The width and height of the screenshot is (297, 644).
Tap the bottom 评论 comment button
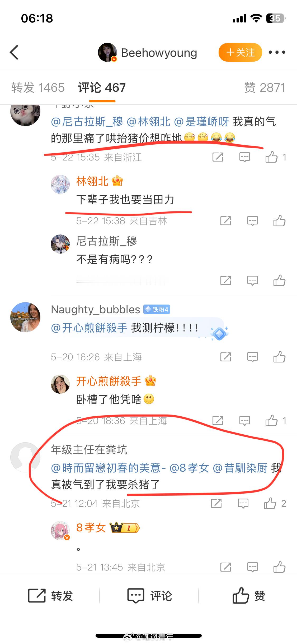coord(149,596)
